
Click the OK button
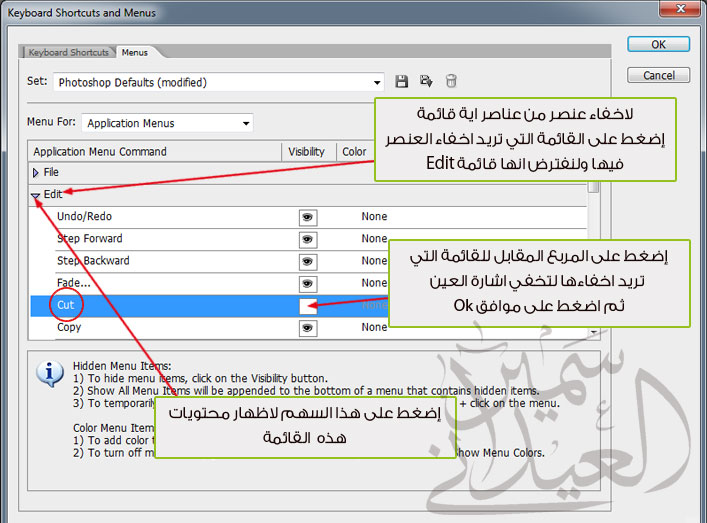click(658, 45)
